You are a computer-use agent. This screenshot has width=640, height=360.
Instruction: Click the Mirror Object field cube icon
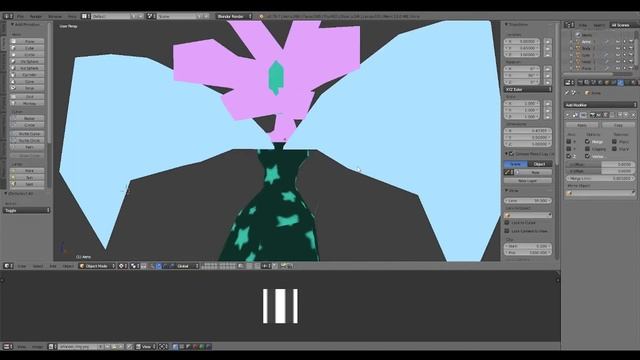[570, 193]
